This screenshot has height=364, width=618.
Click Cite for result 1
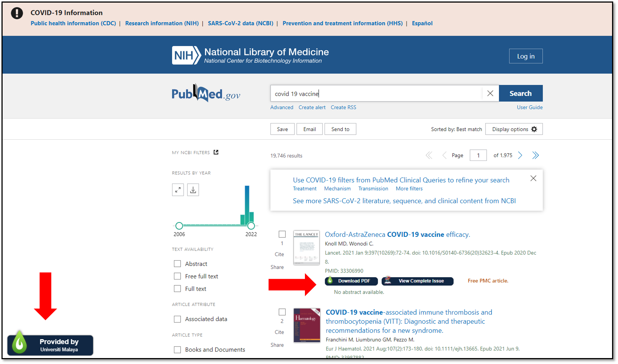click(279, 254)
